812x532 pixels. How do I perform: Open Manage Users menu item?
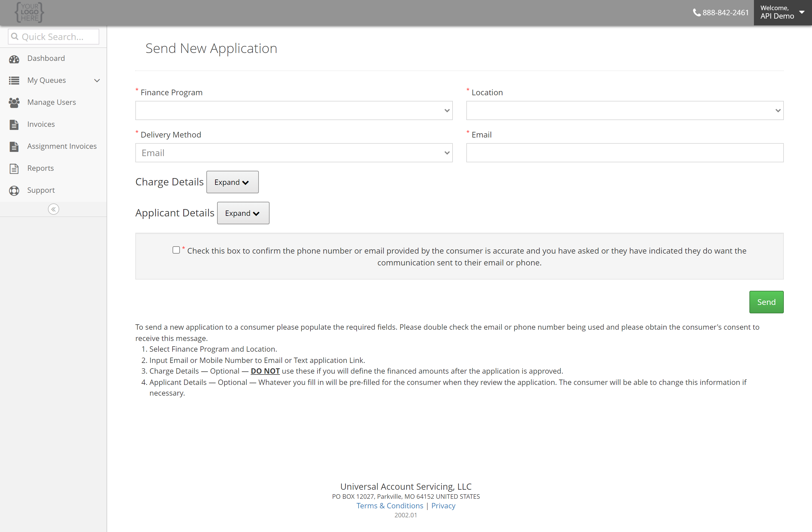[x=52, y=102]
